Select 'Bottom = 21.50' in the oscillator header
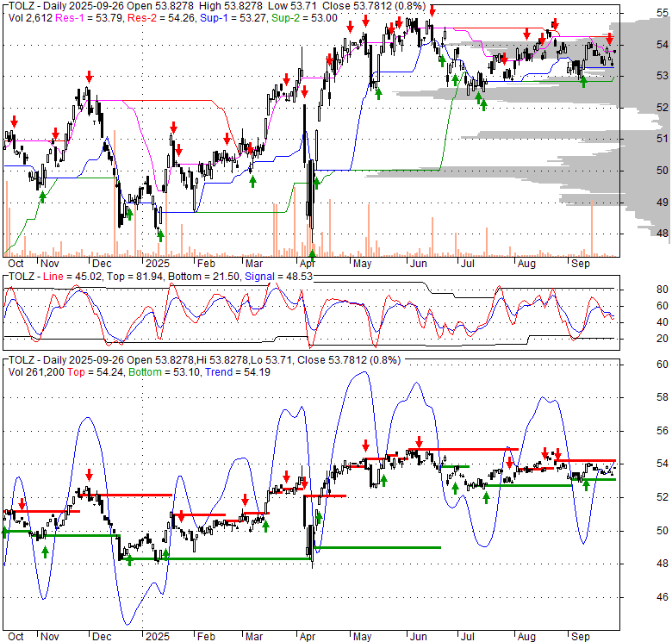 point(203,277)
